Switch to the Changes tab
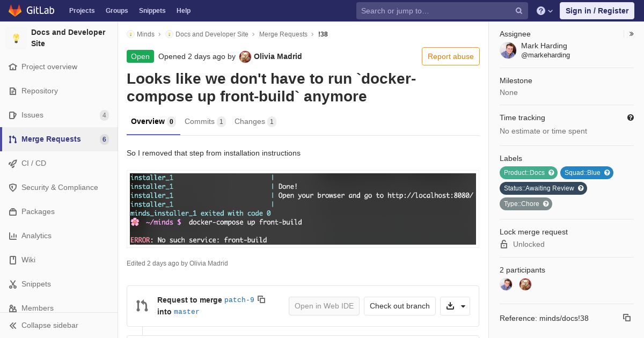The width and height of the screenshot is (644, 338). 255,122
